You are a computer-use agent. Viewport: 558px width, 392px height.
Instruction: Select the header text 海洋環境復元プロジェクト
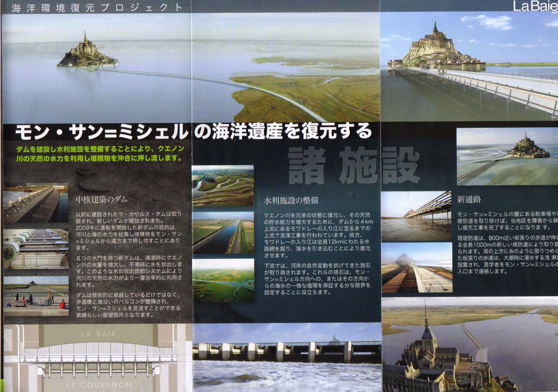(x=97, y=8)
